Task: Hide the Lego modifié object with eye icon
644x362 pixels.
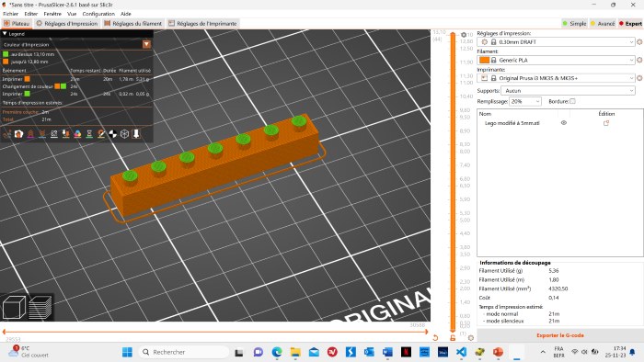Action: click(x=563, y=123)
